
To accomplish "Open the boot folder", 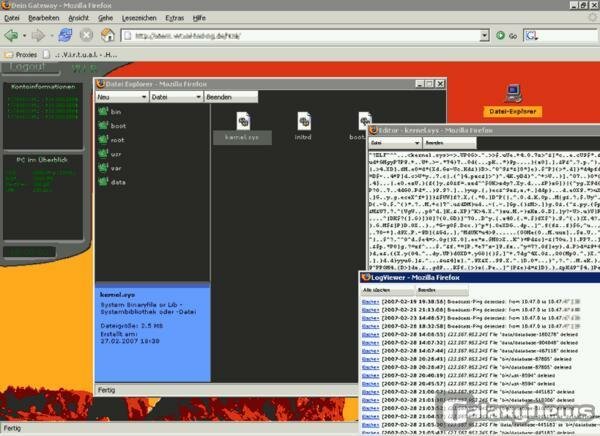I will click(x=112, y=126).
